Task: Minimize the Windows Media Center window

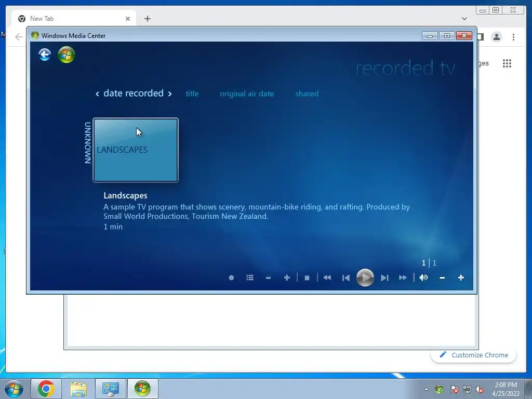Action: [x=430, y=36]
